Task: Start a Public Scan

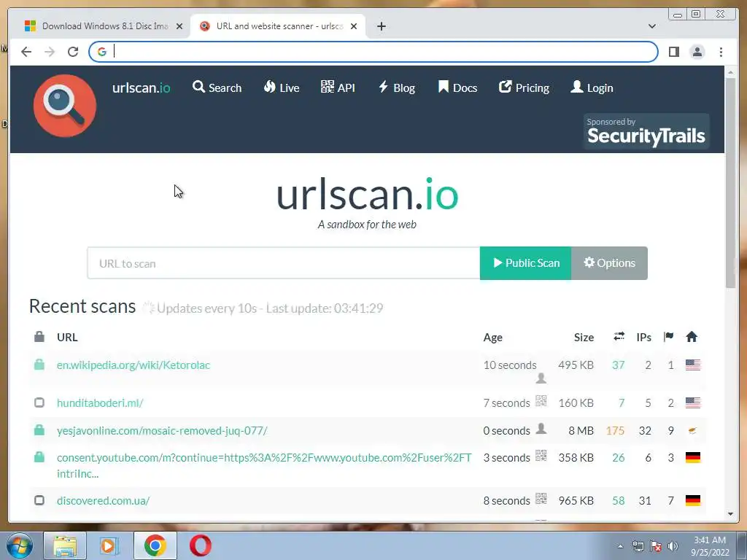Action: coord(525,263)
